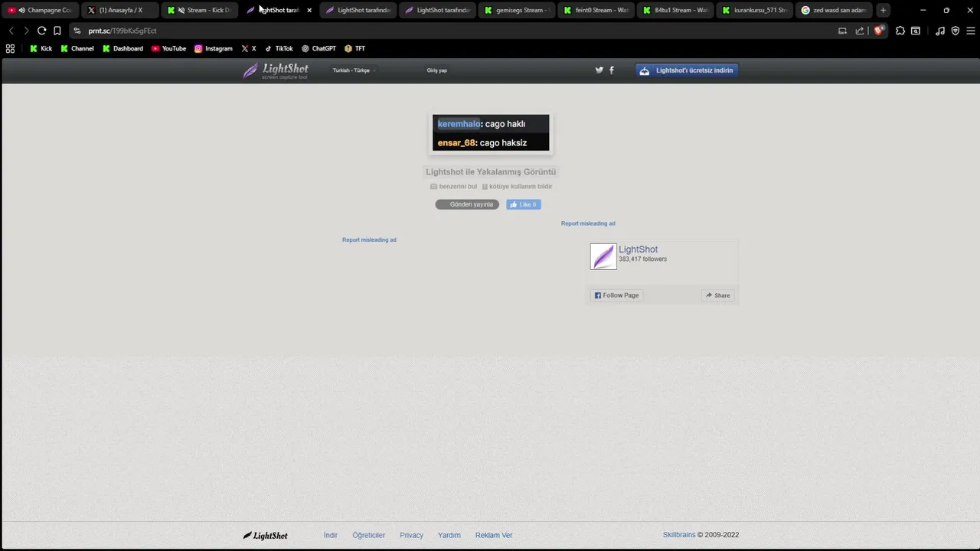The width and height of the screenshot is (980, 551).
Task: Switch to the Anasayfa / X tab
Action: pyautogui.click(x=119, y=10)
